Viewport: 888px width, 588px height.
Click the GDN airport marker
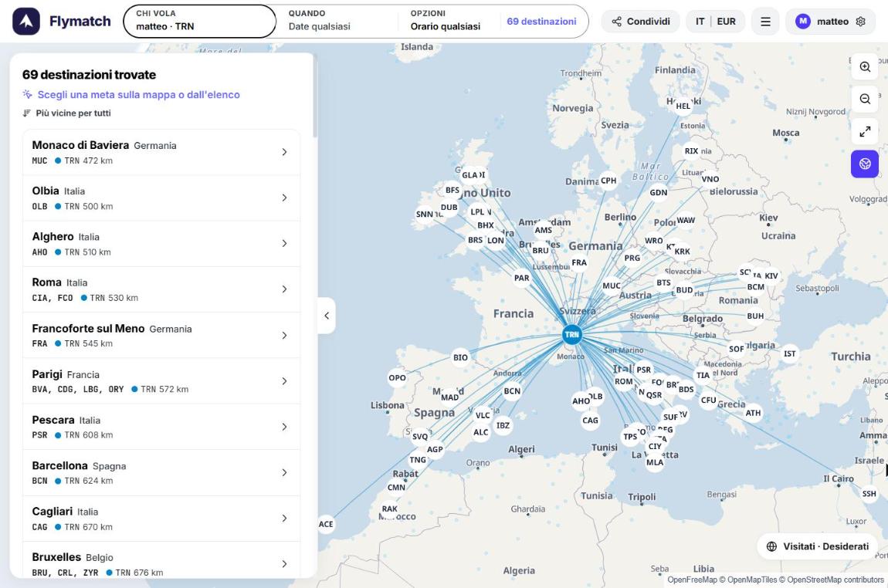[x=659, y=192]
